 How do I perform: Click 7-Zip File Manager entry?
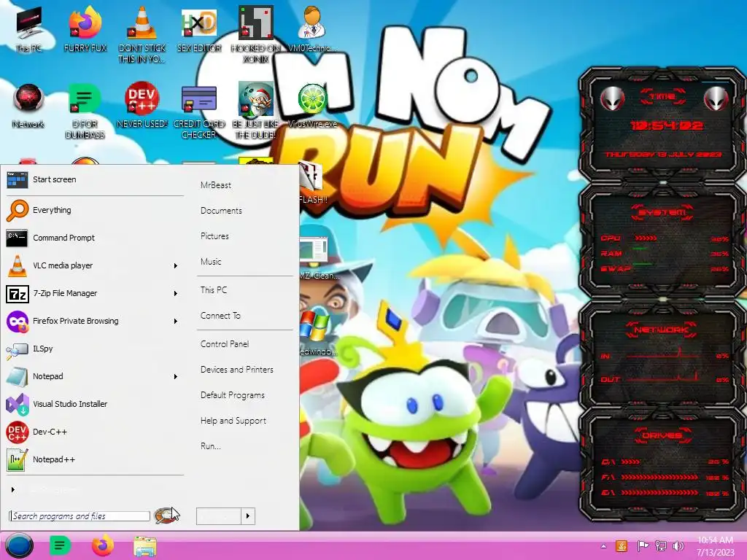pos(94,293)
